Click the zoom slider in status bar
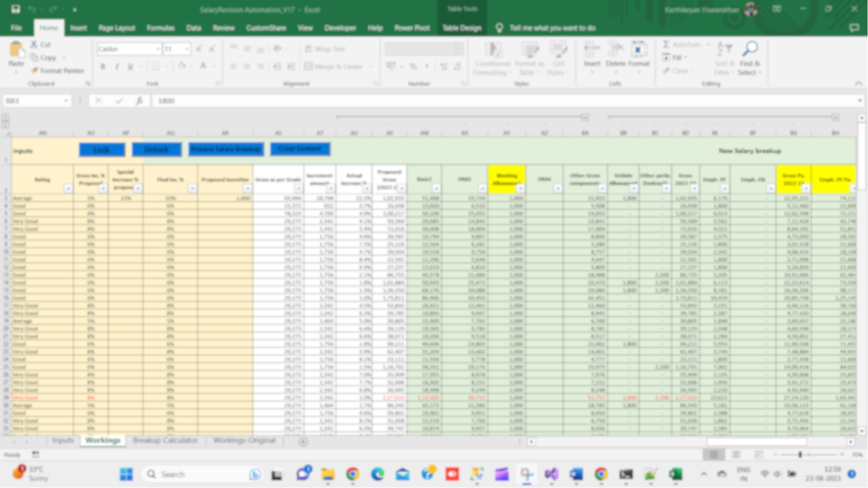Screen dimensions: 868x488 coord(800,455)
